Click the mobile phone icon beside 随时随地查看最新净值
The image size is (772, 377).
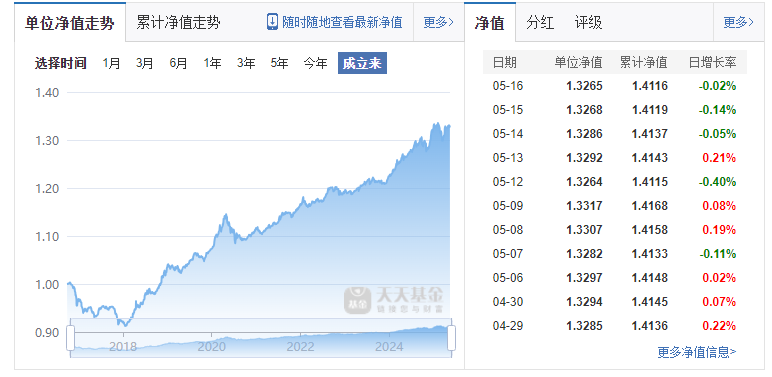[272, 22]
